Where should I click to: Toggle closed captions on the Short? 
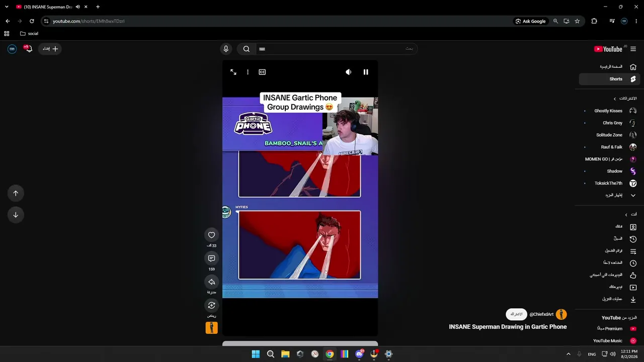(x=262, y=72)
